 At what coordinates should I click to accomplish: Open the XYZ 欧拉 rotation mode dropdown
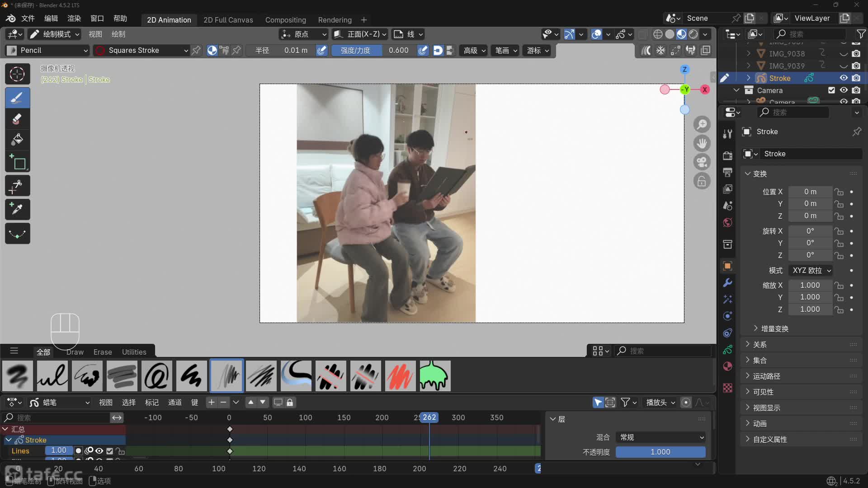pos(811,270)
